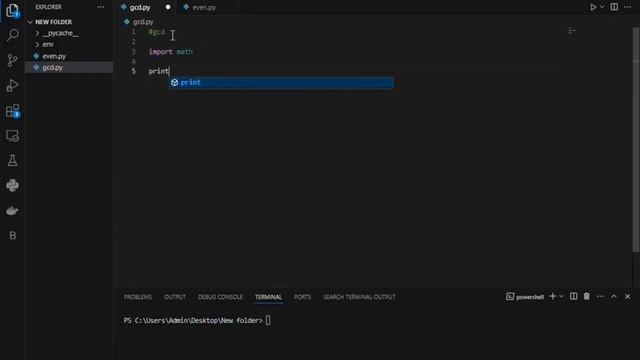
Task: Split the editor right
Action: [x=614, y=7]
